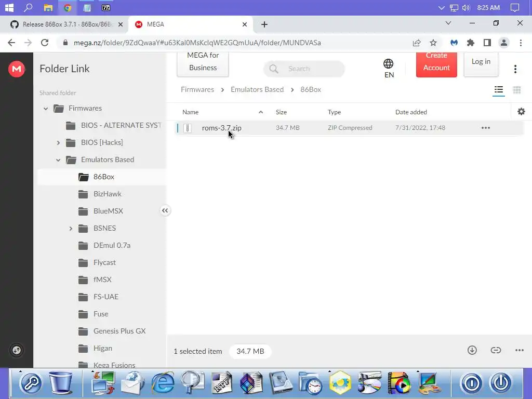Show hidden system tray icons
532x399 pixels.
441,7
